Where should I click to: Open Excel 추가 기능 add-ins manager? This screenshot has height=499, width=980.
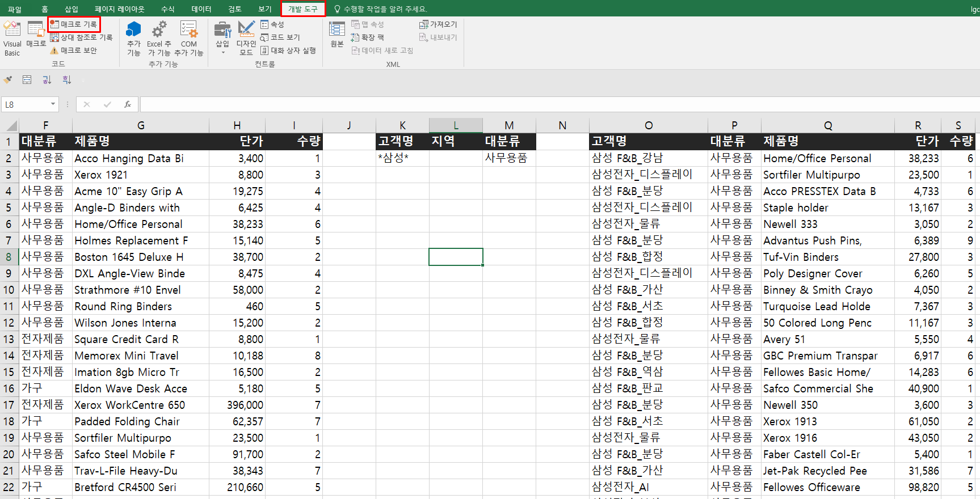coord(159,39)
